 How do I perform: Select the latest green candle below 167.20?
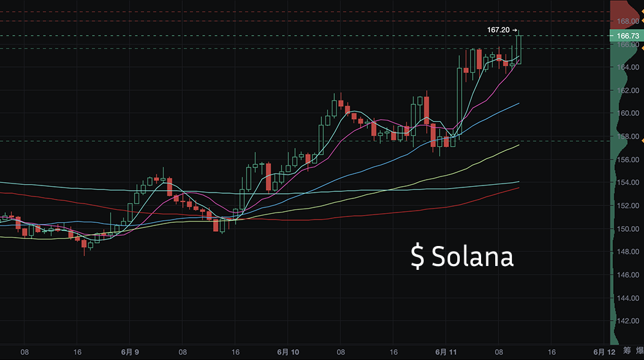(518, 50)
